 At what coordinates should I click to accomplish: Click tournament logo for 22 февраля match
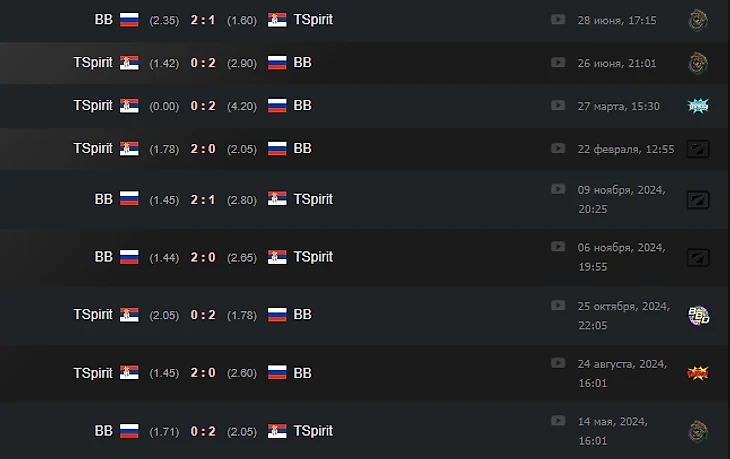(x=698, y=149)
